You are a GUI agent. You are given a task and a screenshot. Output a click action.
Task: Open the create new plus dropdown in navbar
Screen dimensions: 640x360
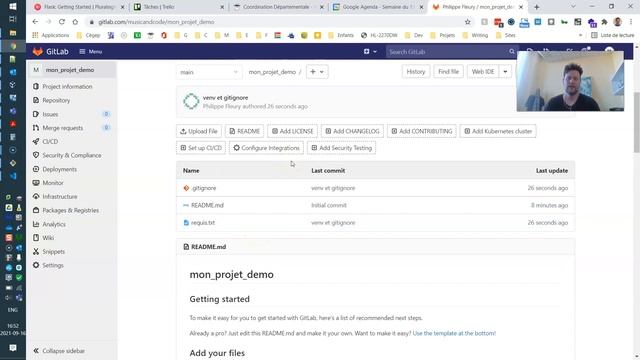(370, 51)
